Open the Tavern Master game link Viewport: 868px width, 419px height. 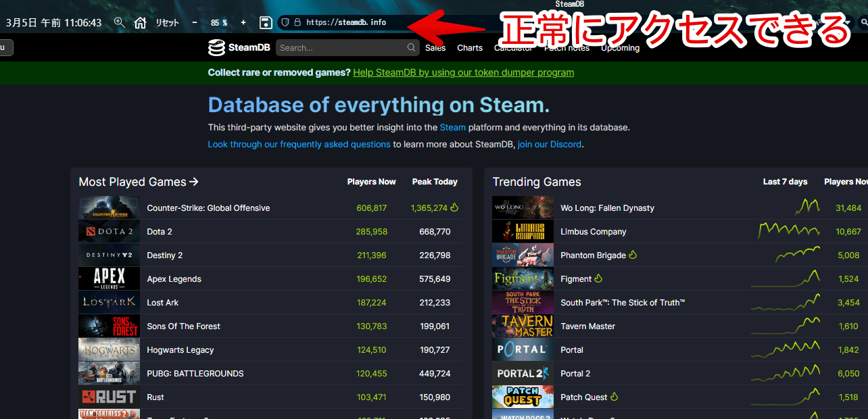588,326
